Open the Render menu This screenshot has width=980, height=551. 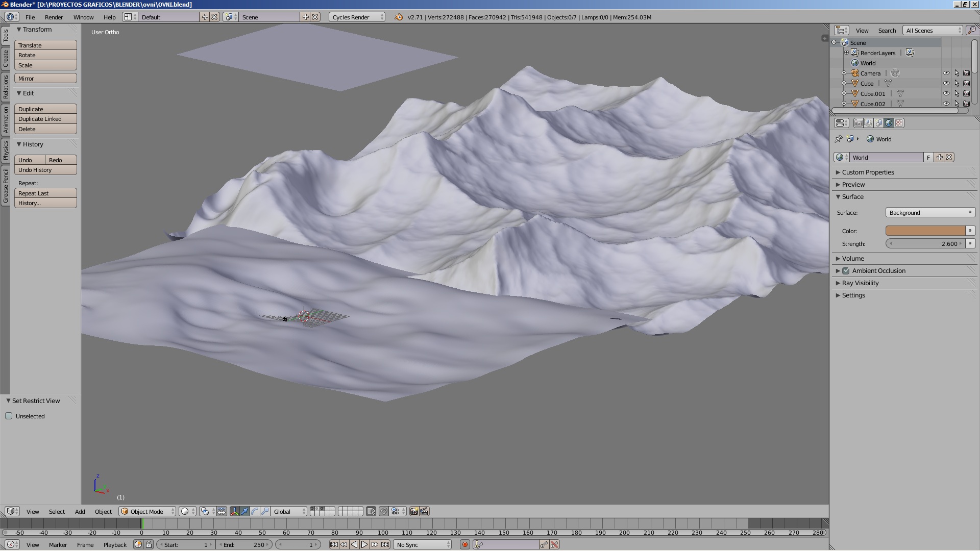54,17
